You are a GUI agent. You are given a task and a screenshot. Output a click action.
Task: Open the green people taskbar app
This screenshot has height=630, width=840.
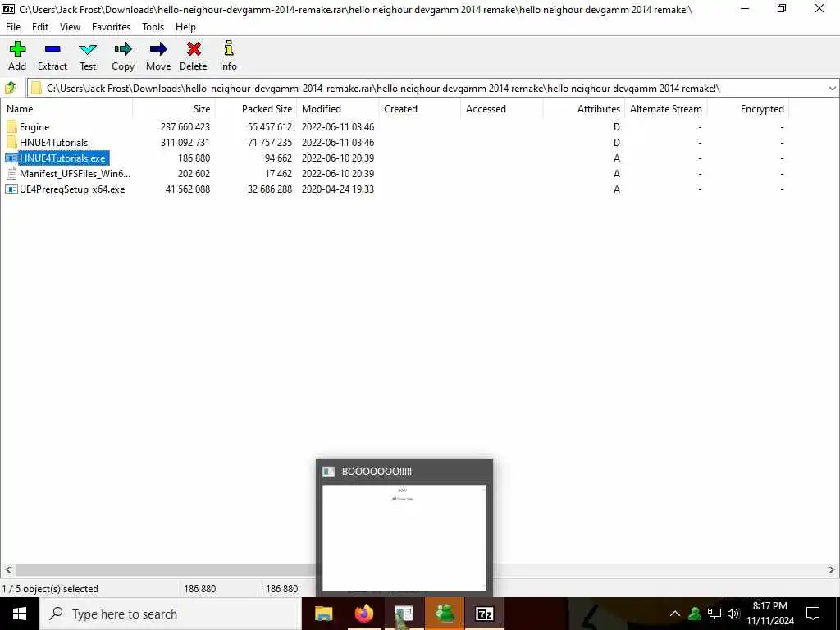coord(444,614)
